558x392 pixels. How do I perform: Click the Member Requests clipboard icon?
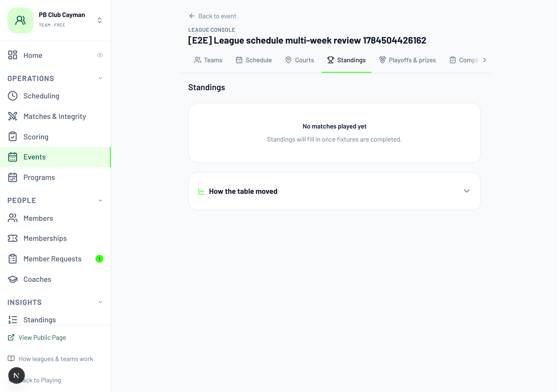(x=13, y=259)
